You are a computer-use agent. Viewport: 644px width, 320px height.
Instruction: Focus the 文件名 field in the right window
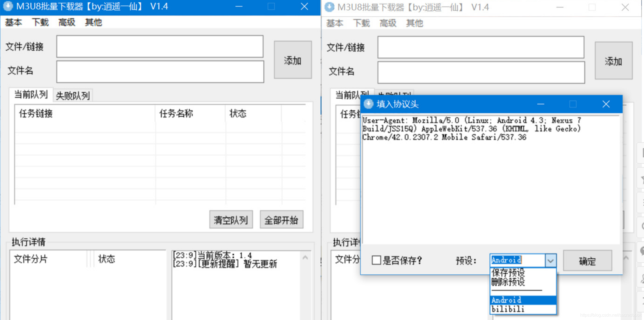(481, 72)
